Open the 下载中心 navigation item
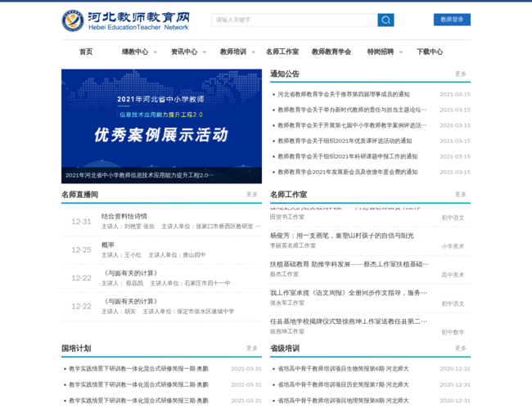532x409 pixels. click(x=430, y=52)
